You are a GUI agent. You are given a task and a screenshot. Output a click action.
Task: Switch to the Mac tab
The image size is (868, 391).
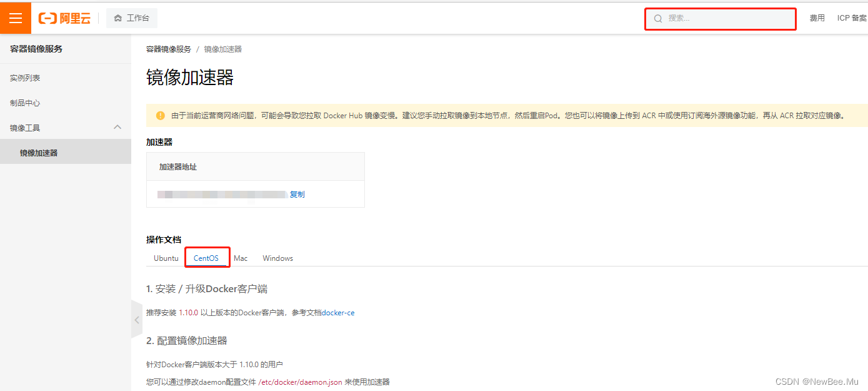(241, 258)
